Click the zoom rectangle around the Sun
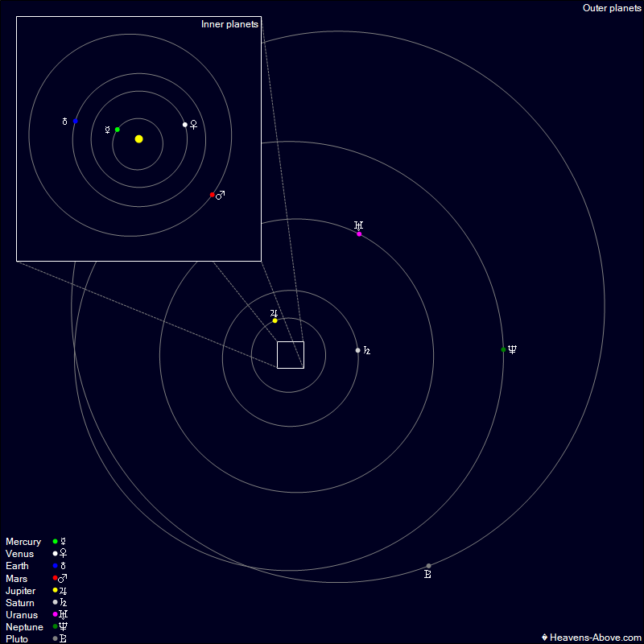This screenshot has width=644, height=644. click(290, 354)
